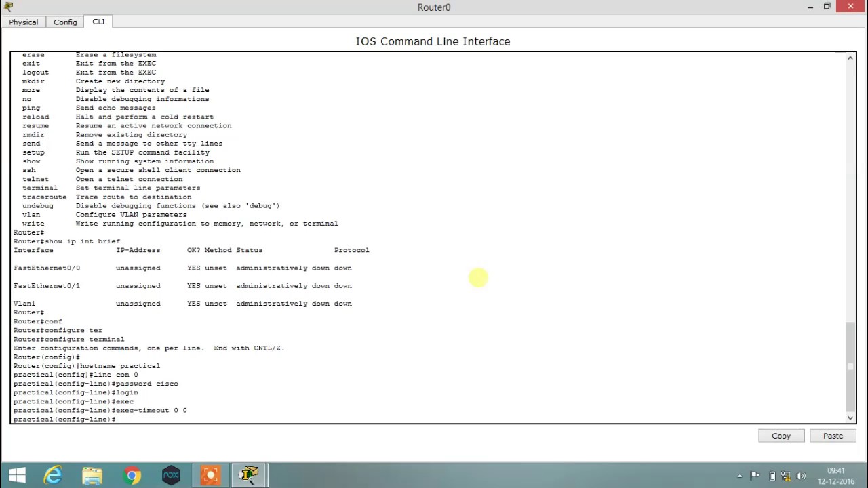Viewport: 868px width, 488px height.
Task: Click the 'Router#show ip int brief' line
Action: tap(66, 241)
